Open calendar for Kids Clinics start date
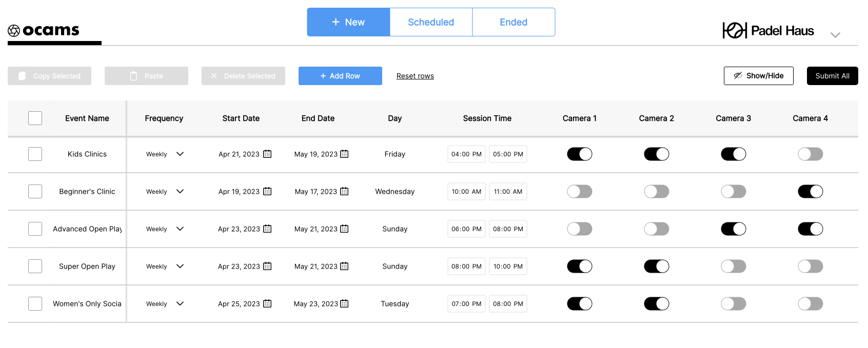This screenshot has height=348, width=868. [267, 154]
